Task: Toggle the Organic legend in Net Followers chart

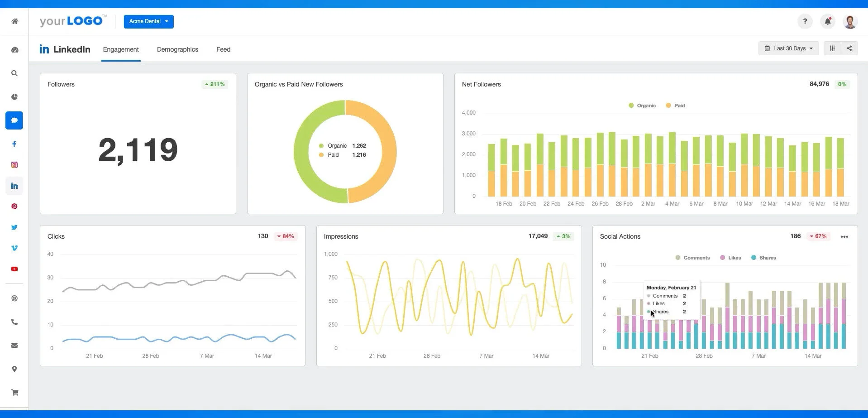Action: coord(642,105)
